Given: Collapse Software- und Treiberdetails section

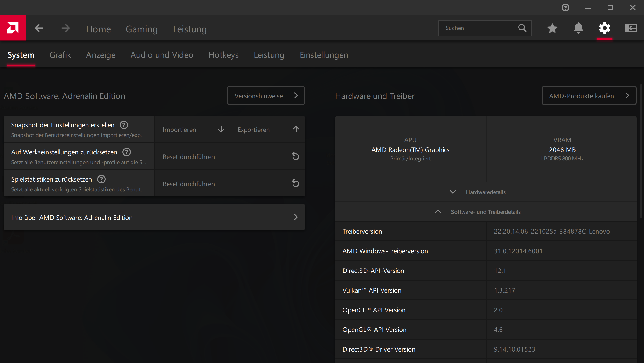Looking at the screenshot, I should 486,212.
